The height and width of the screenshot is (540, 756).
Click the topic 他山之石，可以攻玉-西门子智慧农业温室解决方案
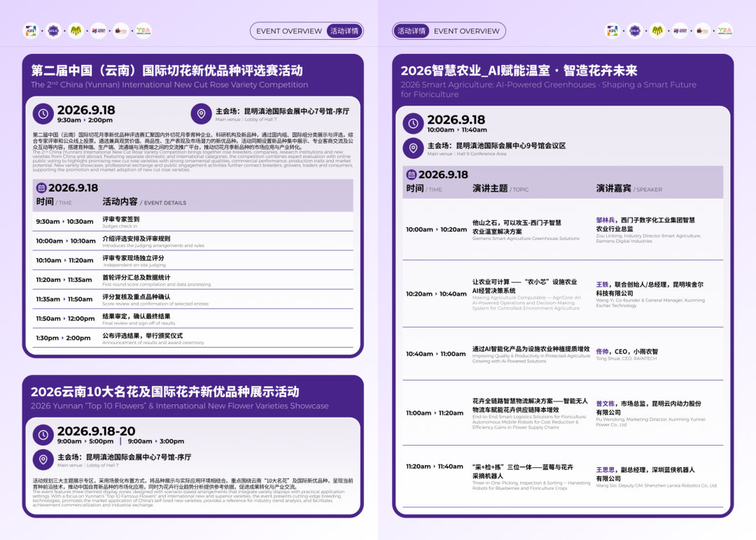(x=517, y=227)
